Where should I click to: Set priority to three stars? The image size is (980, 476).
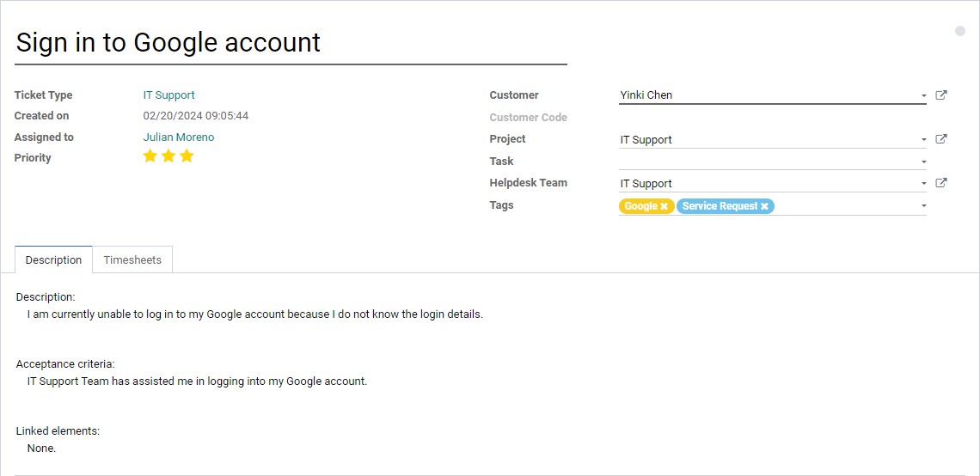click(x=187, y=156)
